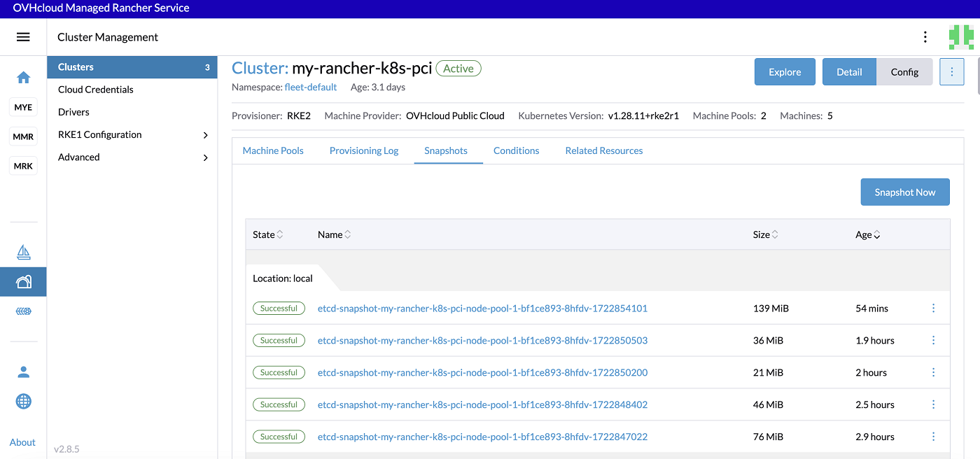Open snapshot ending in 1722847022
Screen dimensions: 980x459
point(482,437)
